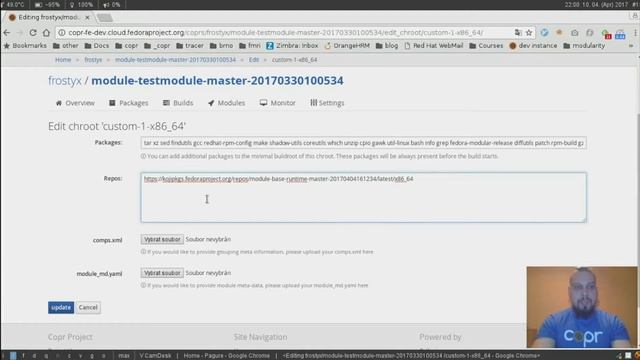Switch to the Modules tab
The height and width of the screenshot is (360, 640).
coord(227,103)
